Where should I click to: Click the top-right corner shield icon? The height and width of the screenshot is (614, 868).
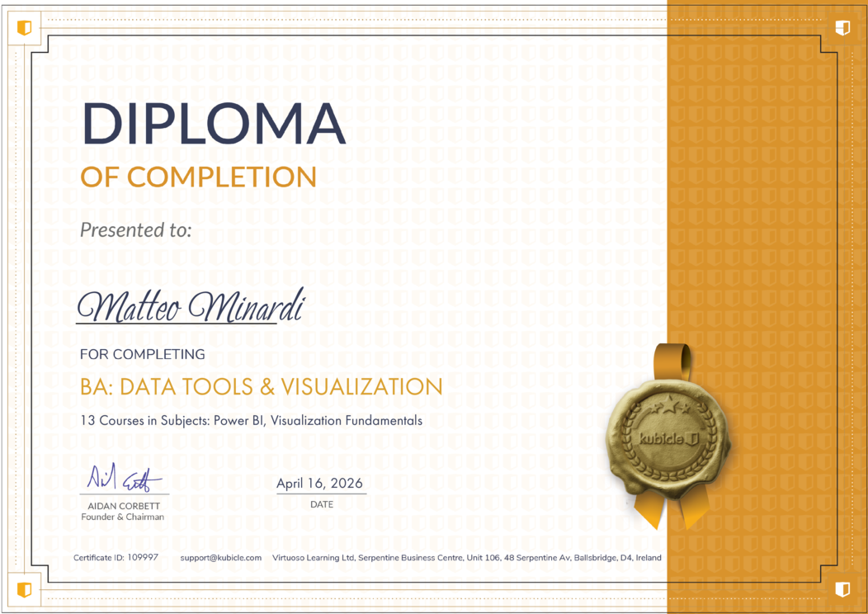click(842, 28)
